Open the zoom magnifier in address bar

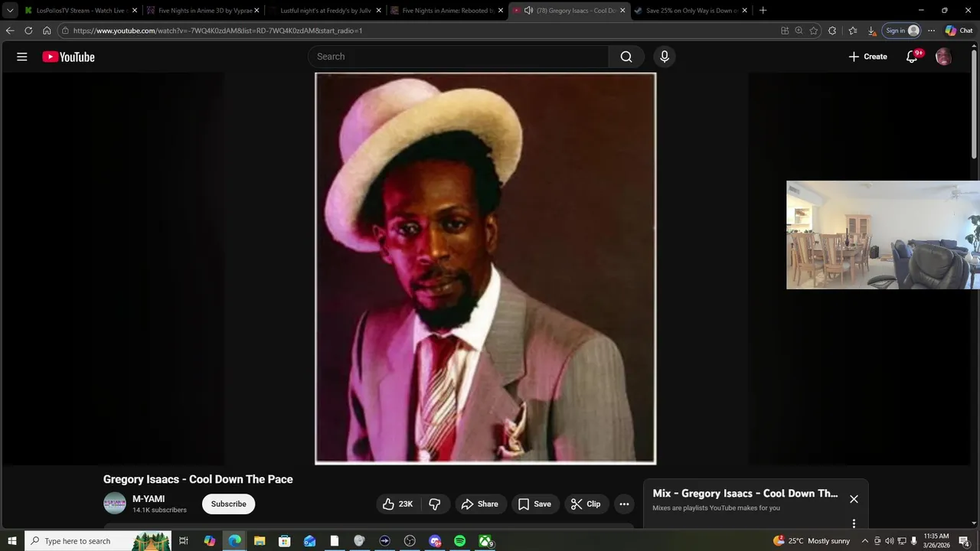point(799,31)
